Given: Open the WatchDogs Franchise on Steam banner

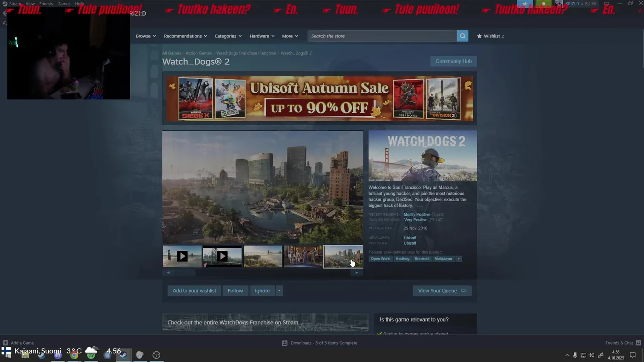Looking at the screenshot, I should click(x=265, y=323).
